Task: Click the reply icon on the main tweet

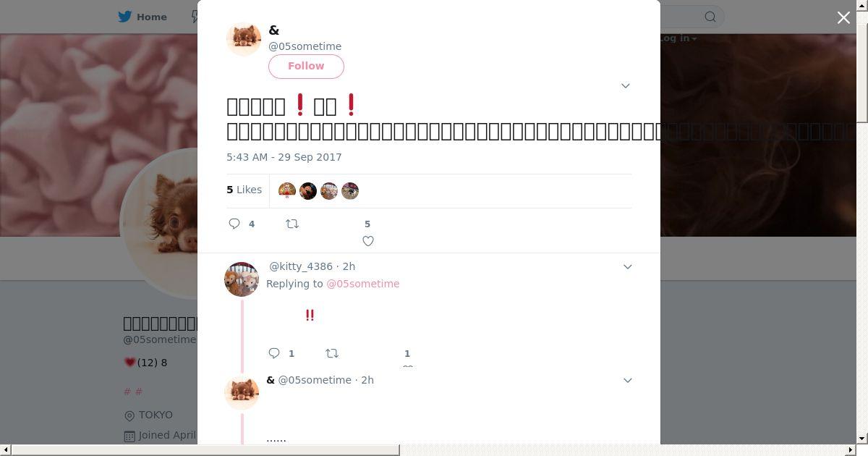Action: 234,224
